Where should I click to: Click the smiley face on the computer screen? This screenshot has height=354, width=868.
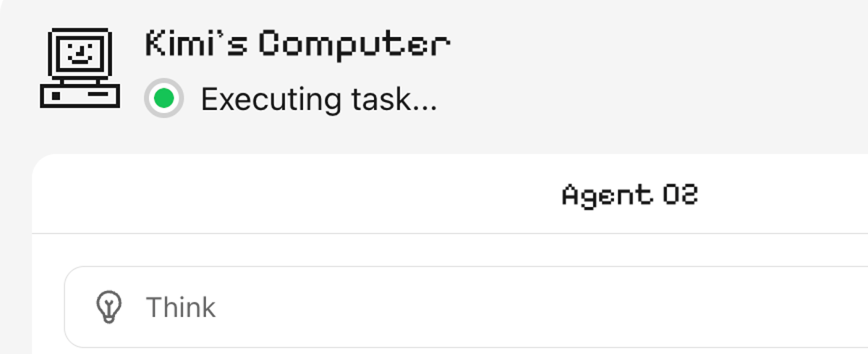[80, 53]
